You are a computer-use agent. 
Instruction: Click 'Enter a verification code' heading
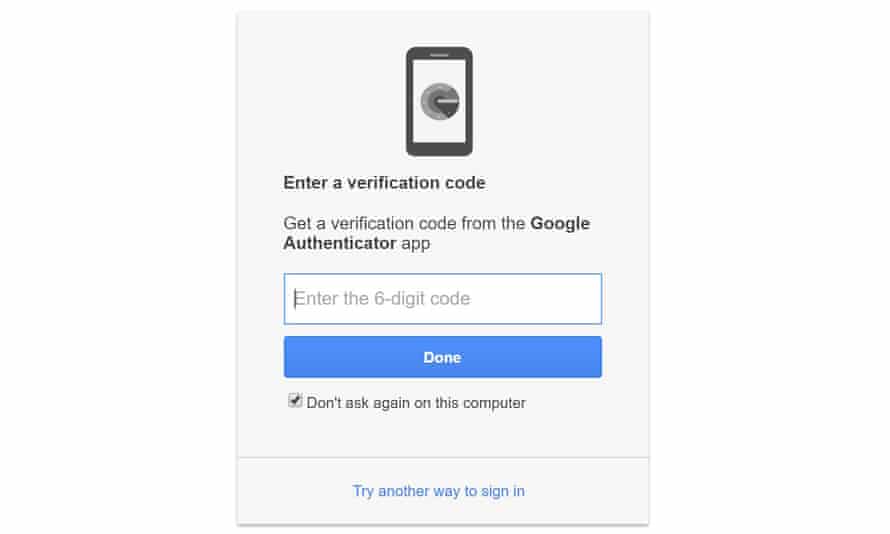(384, 183)
